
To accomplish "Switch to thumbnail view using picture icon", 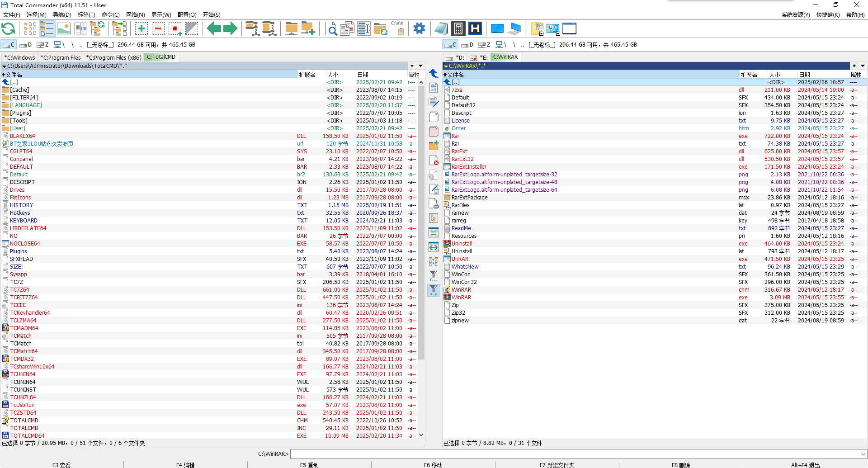I will pos(64,29).
